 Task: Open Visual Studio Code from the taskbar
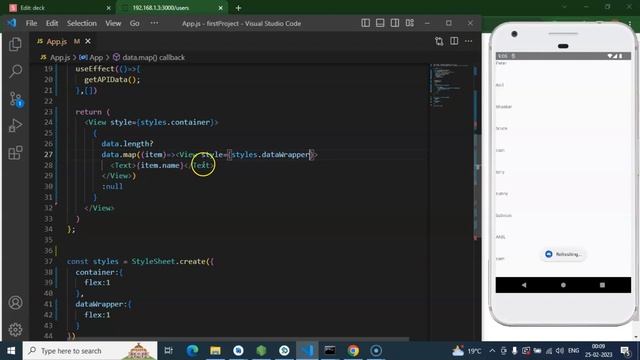(307, 351)
